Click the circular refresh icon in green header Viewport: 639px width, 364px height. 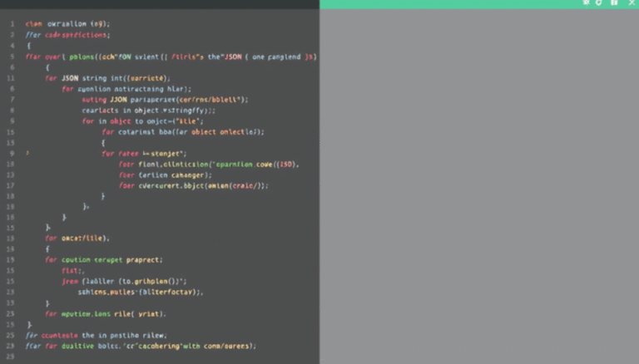click(599, 3)
